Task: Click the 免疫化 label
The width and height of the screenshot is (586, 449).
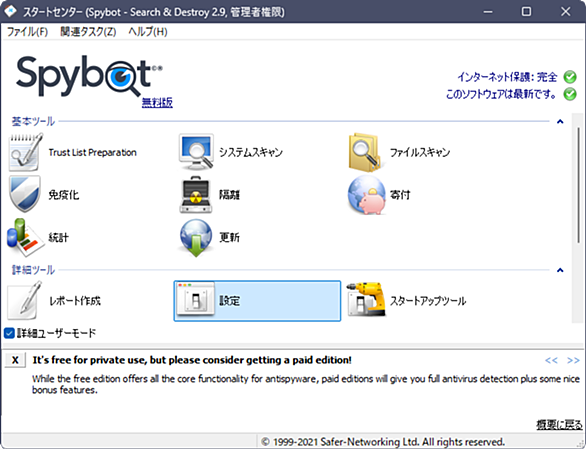Action: pos(64,195)
